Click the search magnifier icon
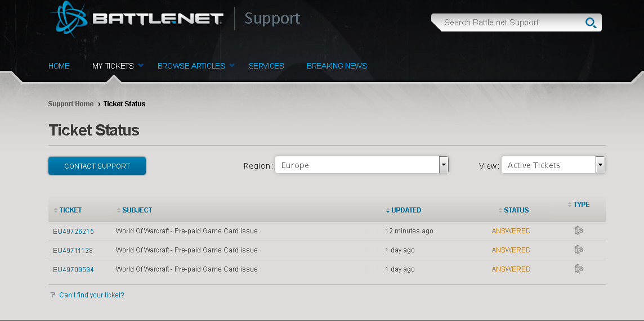Screen dimensions: 644x321 (591, 22)
